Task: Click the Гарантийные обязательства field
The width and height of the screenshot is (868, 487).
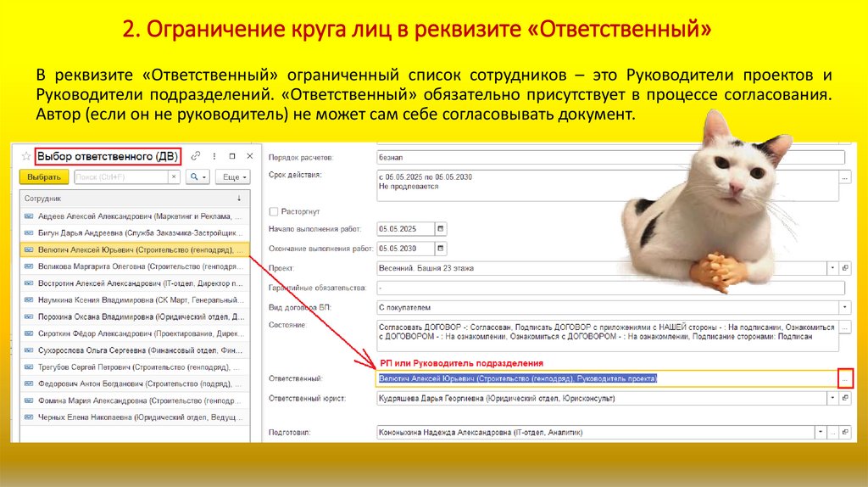Action: point(610,288)
